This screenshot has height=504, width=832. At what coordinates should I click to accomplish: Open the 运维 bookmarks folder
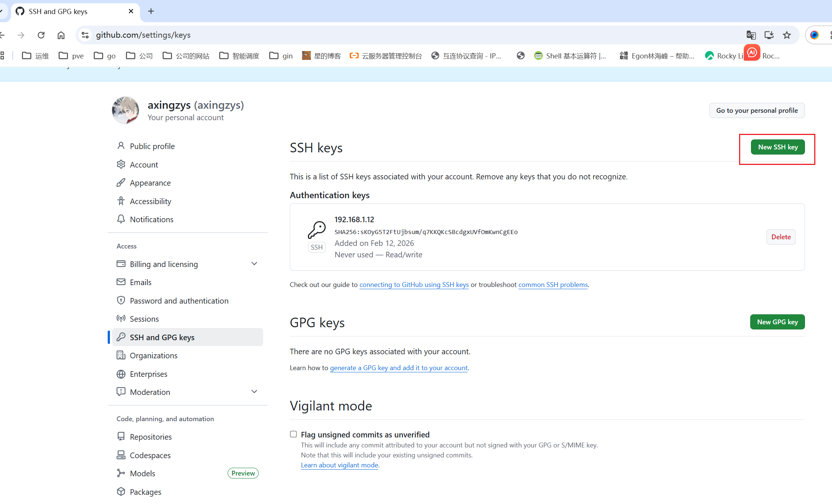[36, 56]
